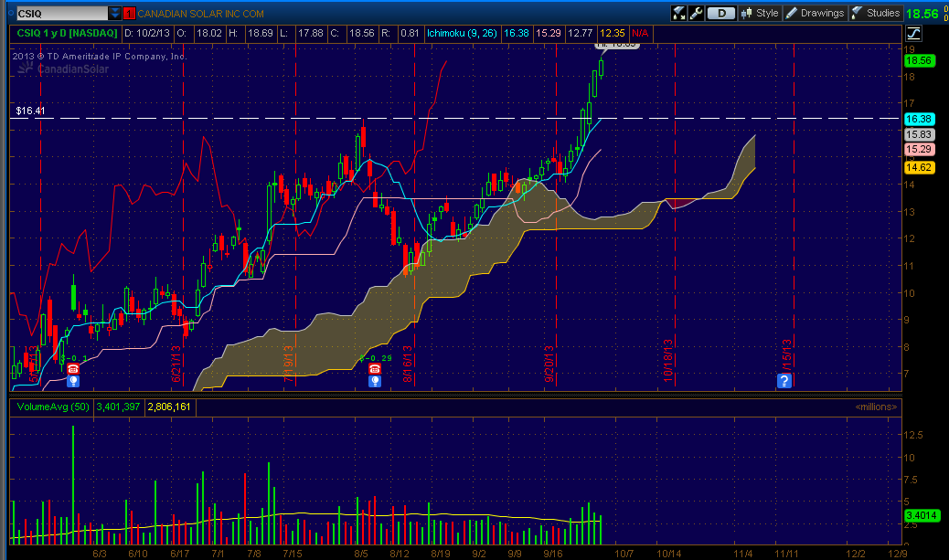
Task: Click the chart scale curve icon
Action: [x=913, y=33]
